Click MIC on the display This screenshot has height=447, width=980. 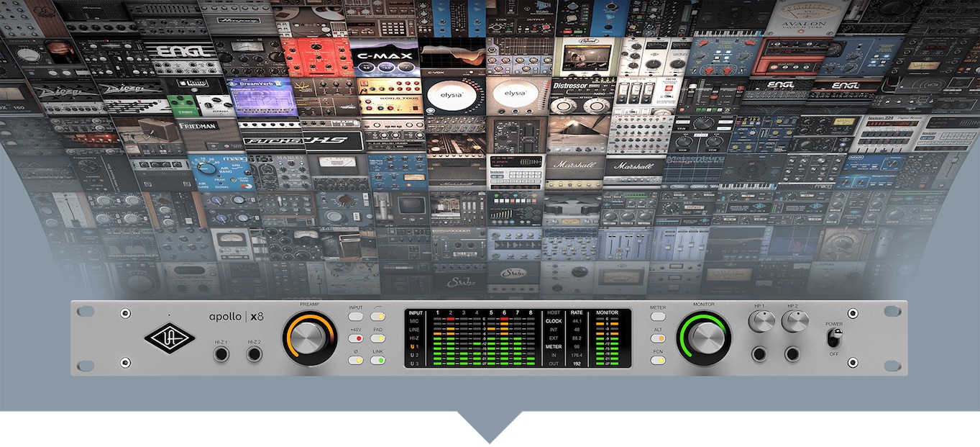[414, 321]
